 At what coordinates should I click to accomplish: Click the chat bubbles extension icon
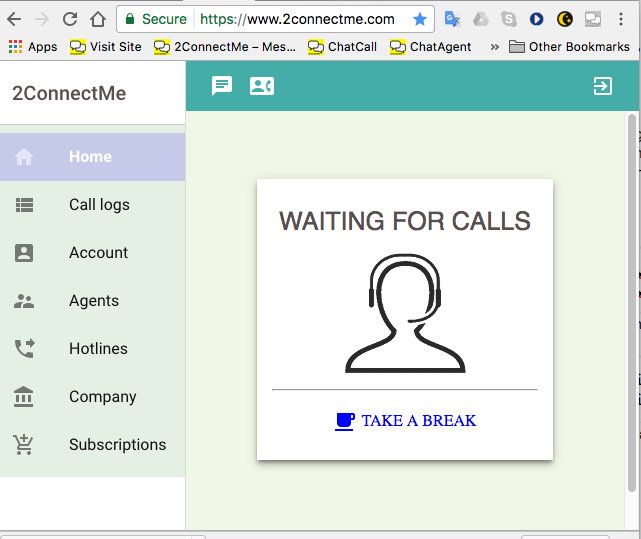point(593,19)
